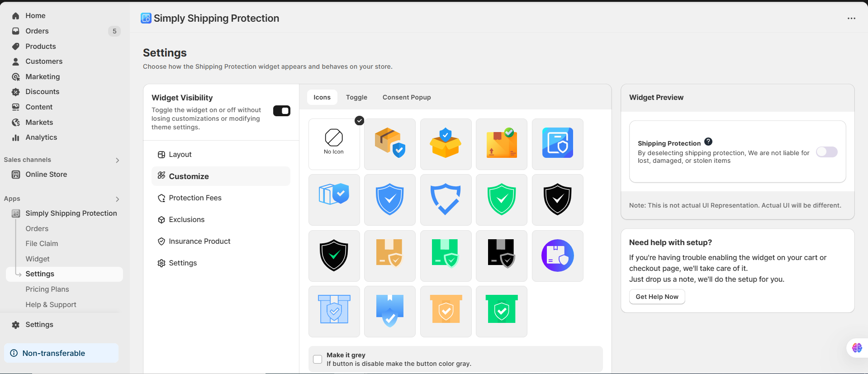This screenshot has height=374, width=868.
Task: Open the Exclusions section
Action: pyautogui.click(x=221, y=220)
